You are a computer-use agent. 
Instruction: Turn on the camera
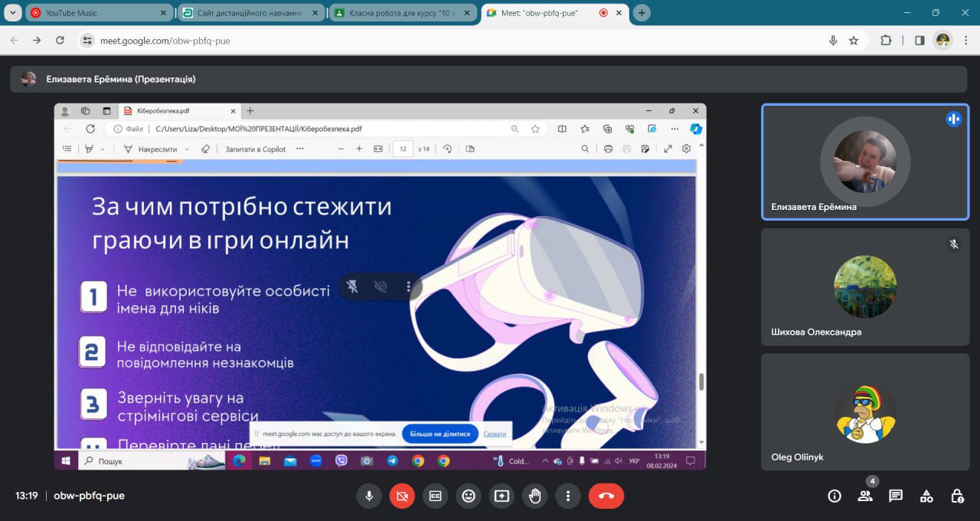(402, 496)
